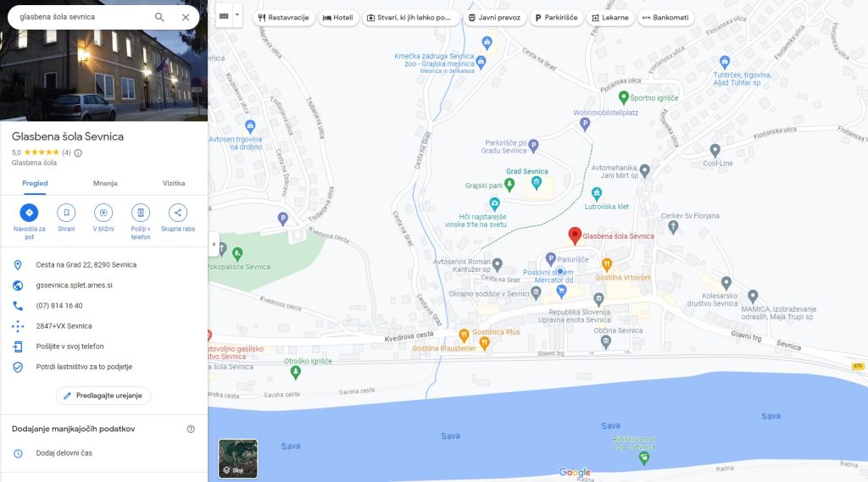This screenshot has height=482, width=868.
Task: Open directions via Navodila za pot icon
Action: pos(29,213)
